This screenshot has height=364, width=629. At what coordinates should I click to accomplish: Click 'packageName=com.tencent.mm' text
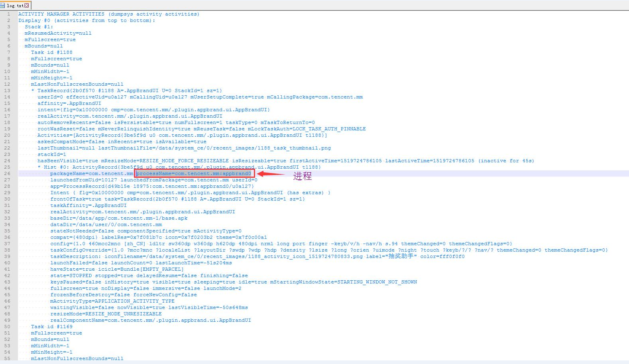92,173
